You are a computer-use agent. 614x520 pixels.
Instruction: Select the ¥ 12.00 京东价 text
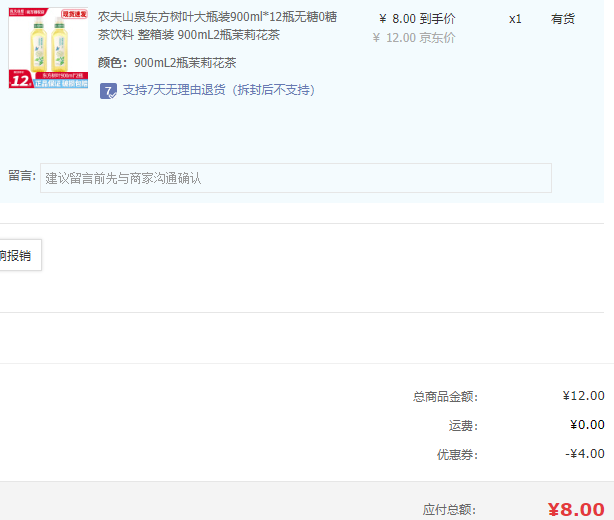[414, 38]
